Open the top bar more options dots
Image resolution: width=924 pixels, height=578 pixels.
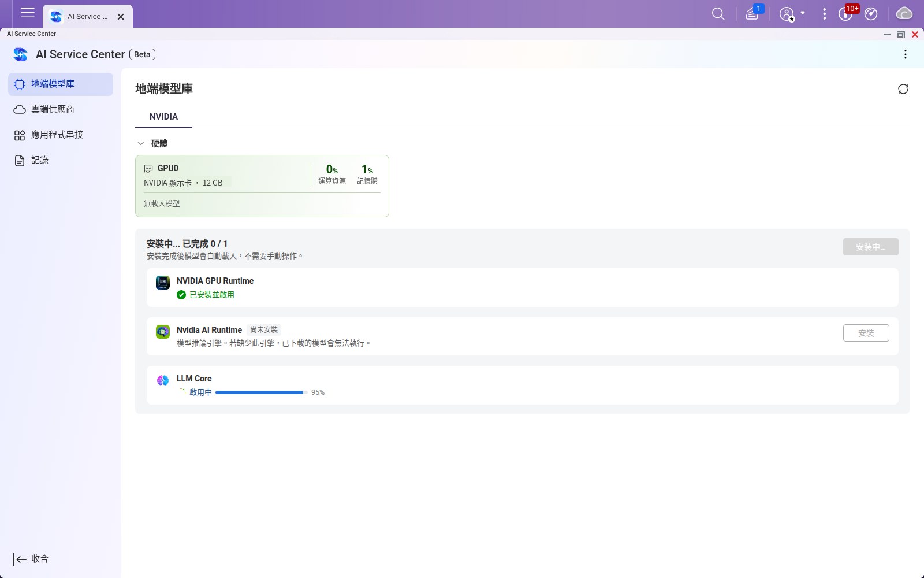825,14
